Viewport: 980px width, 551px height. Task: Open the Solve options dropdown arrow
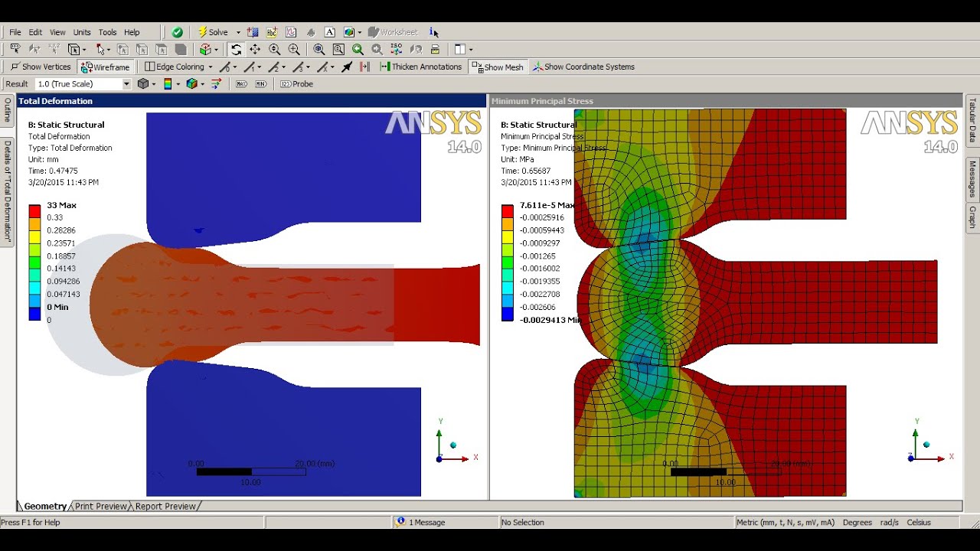click(x=238, y=32)
